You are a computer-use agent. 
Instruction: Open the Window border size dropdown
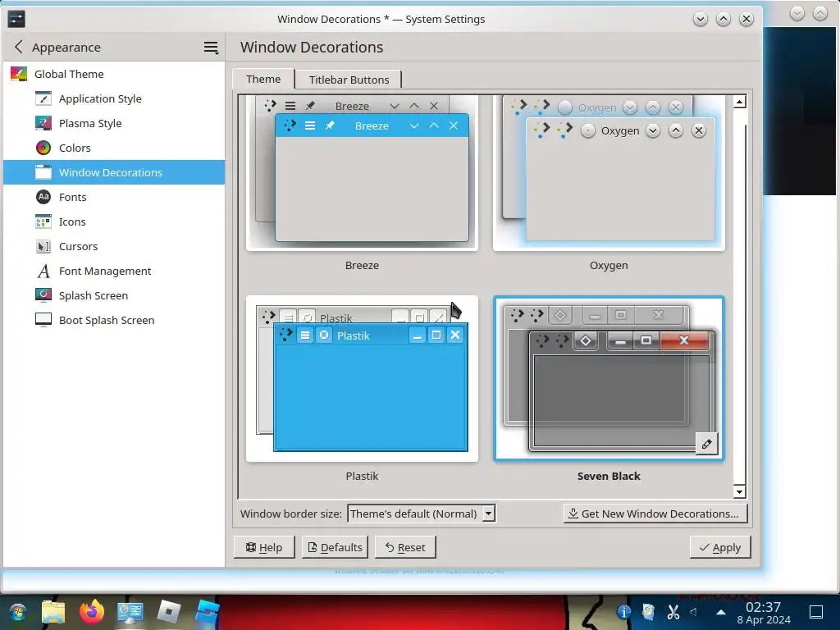[421, 514]
